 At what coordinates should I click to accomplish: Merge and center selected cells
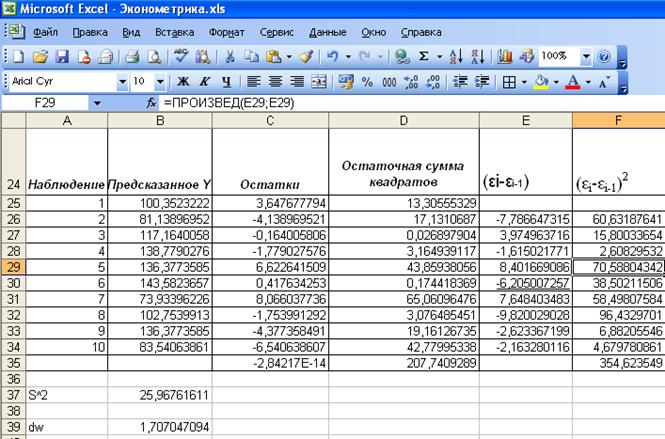[x=319, y=81]
